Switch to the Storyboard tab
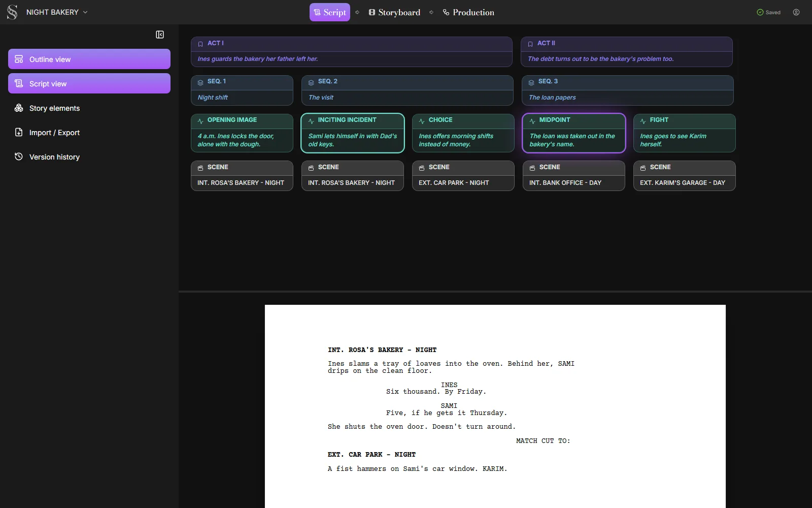Screen dimensions: 812x508 (394, 12)
